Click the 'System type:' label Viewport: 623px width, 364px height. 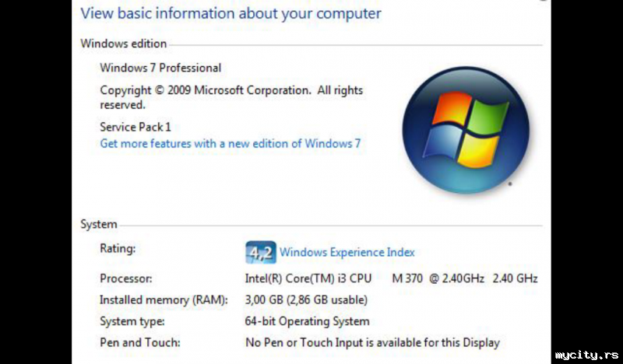[x=132, y=321]
